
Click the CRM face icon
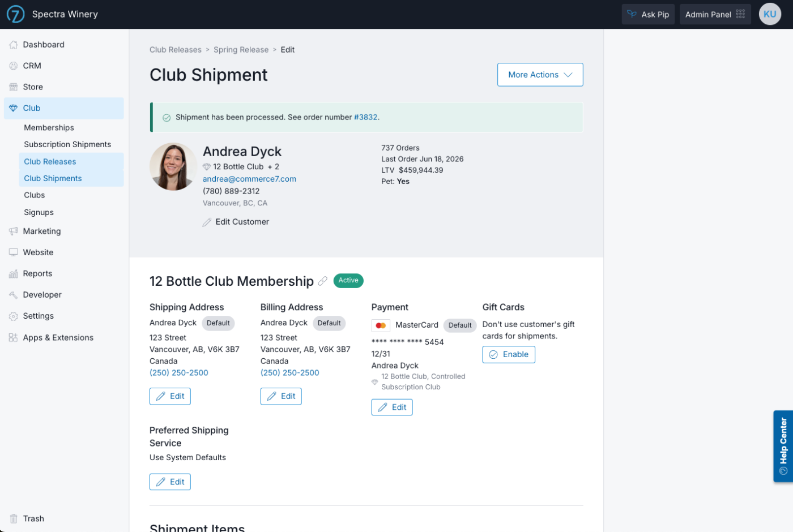tap(14, 66)
